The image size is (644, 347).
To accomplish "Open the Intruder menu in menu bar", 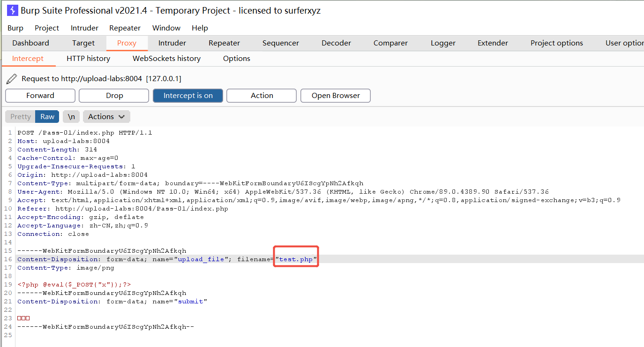I will pyautogui.click(x=84, y=28).
